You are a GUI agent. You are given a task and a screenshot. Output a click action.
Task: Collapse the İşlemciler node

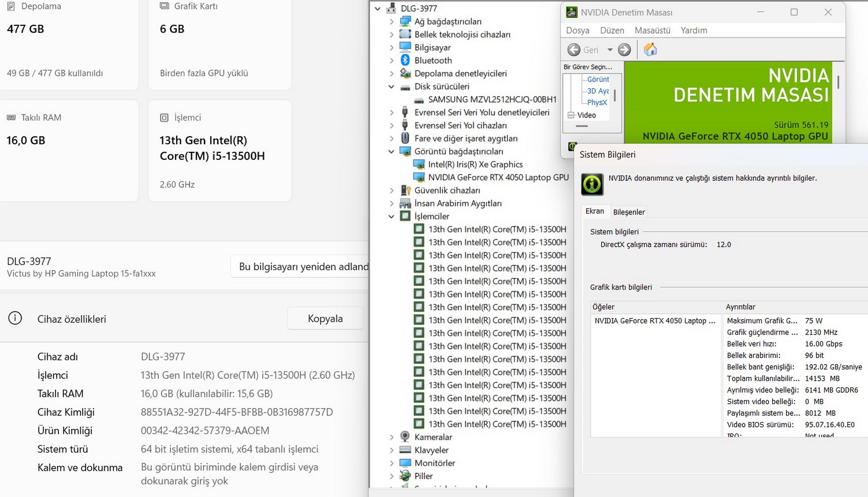tap(391, 216)
